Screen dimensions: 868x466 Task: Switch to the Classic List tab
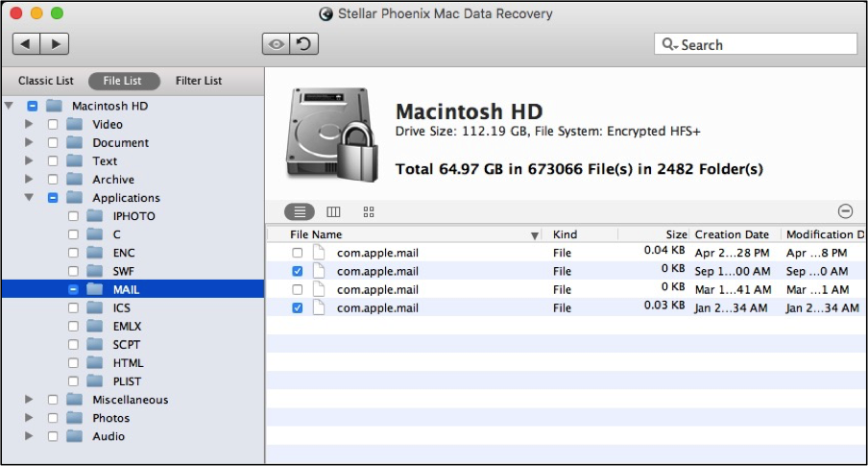(45, 81)
